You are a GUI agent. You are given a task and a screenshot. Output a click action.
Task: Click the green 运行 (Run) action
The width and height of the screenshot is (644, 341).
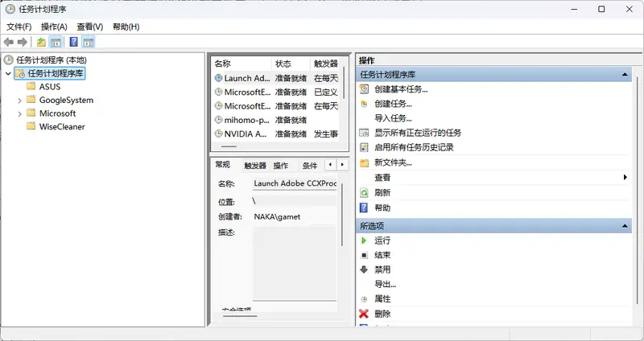[x=382, y=240]
